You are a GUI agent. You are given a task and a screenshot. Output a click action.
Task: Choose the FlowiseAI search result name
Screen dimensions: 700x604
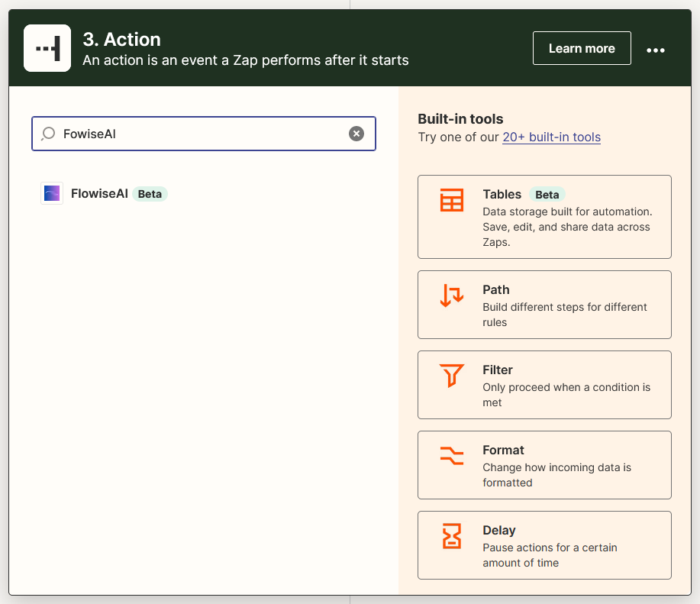point(99,194)
